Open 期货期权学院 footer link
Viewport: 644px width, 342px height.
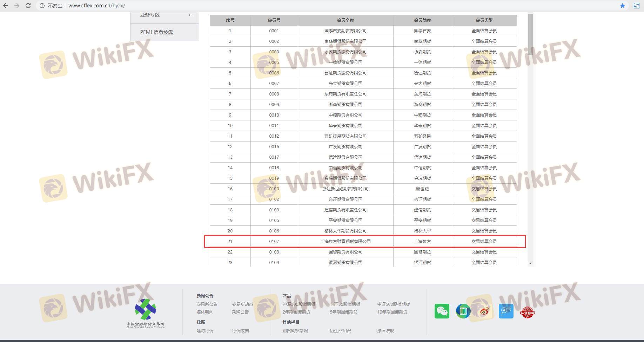[295, 330]
